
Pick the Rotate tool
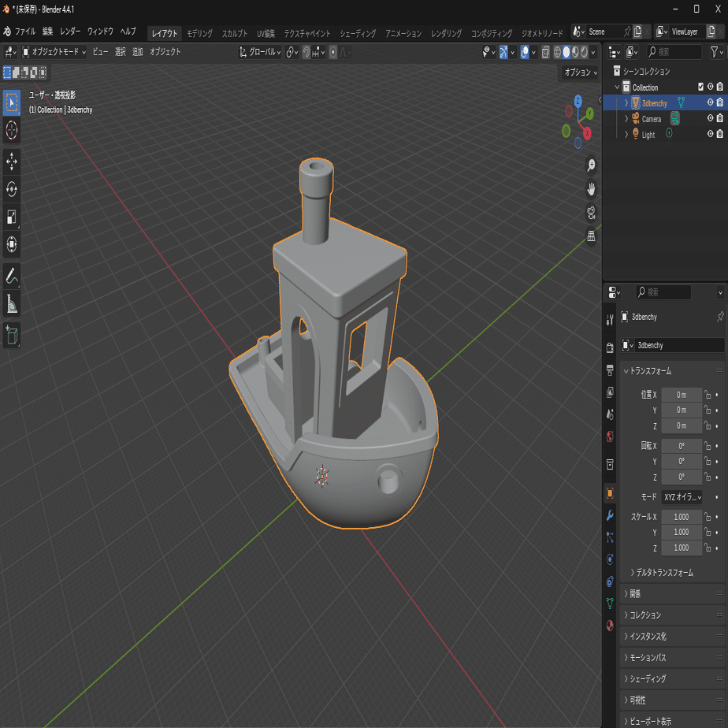(x=12, y=189)
